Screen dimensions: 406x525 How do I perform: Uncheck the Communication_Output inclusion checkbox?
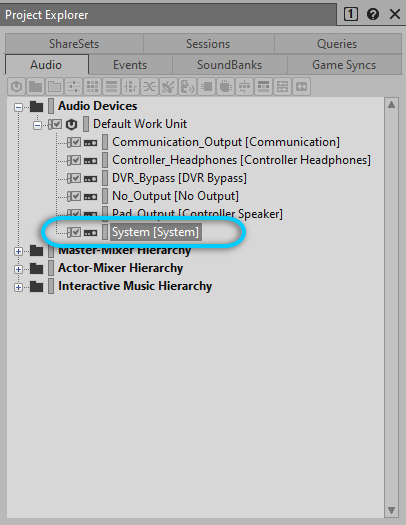coord(76,142)
